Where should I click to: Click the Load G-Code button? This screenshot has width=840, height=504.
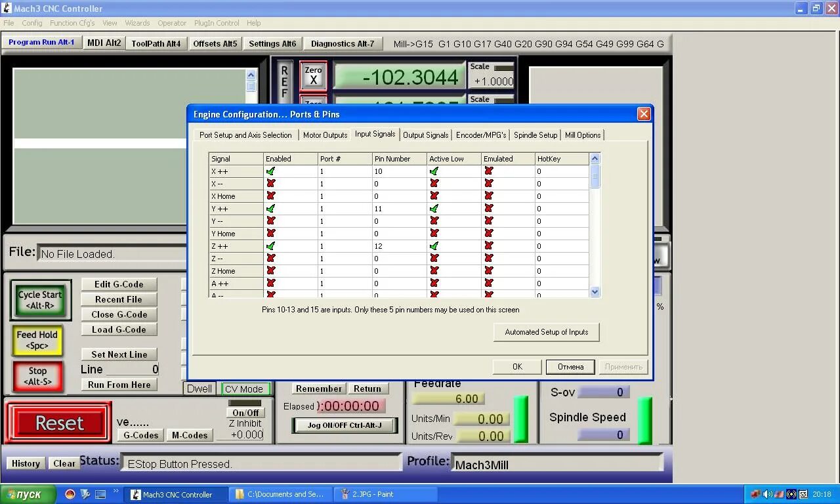tap(119, 329)
